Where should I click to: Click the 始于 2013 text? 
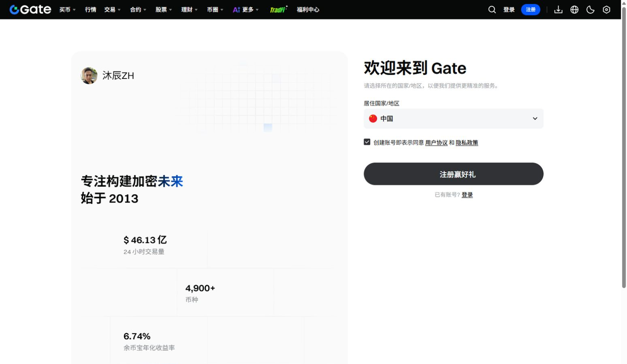pyautogui.click(x=110, y=198)
